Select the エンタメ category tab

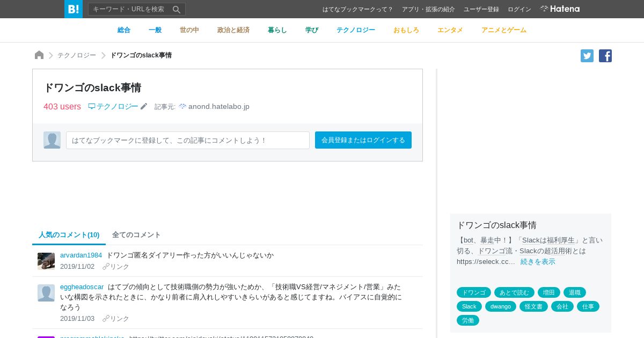pyautogui.click(x=450, y=30)
